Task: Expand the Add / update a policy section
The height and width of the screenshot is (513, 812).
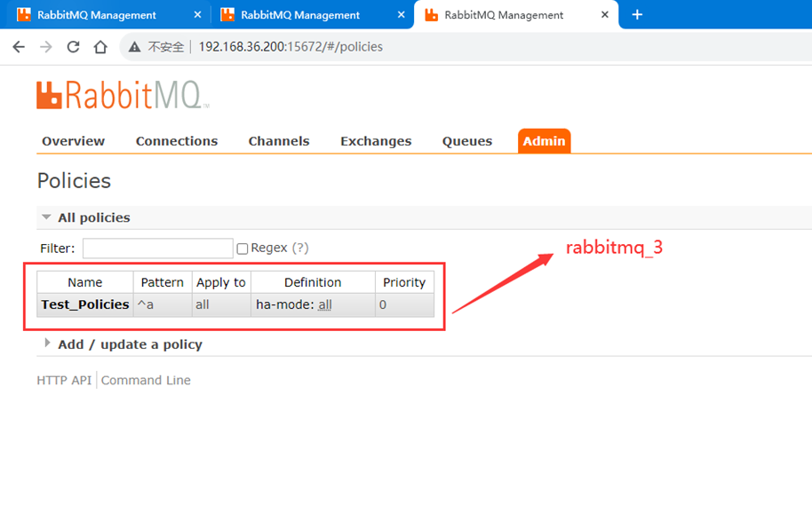Action: (123, 344)
